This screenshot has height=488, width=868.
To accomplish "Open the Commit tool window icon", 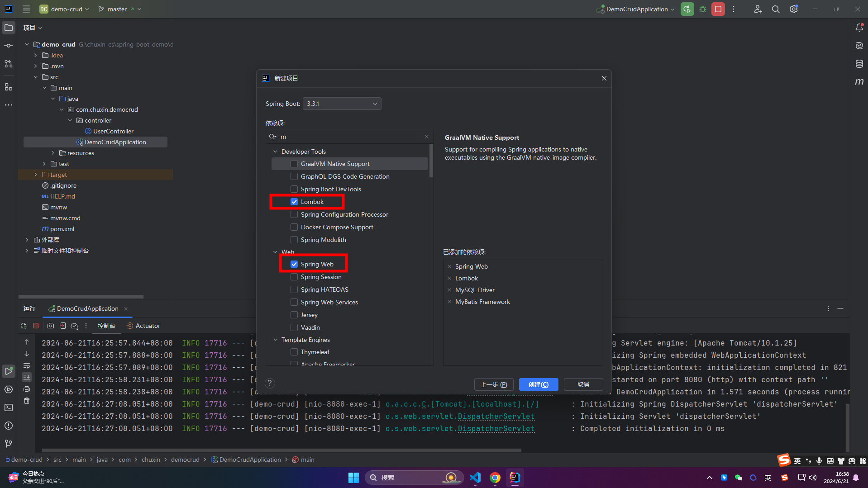I will [9, 46].
